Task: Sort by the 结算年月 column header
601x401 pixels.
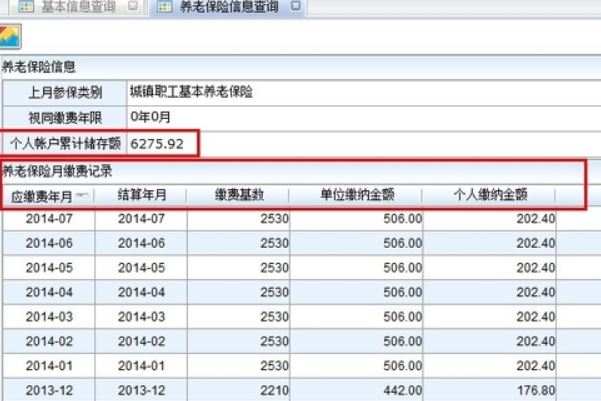Action: 142,195
